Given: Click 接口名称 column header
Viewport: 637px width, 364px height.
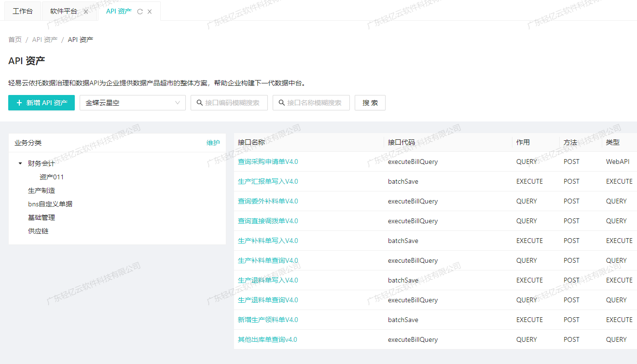Looking at the screenshot, I should (x=251, y=142).
